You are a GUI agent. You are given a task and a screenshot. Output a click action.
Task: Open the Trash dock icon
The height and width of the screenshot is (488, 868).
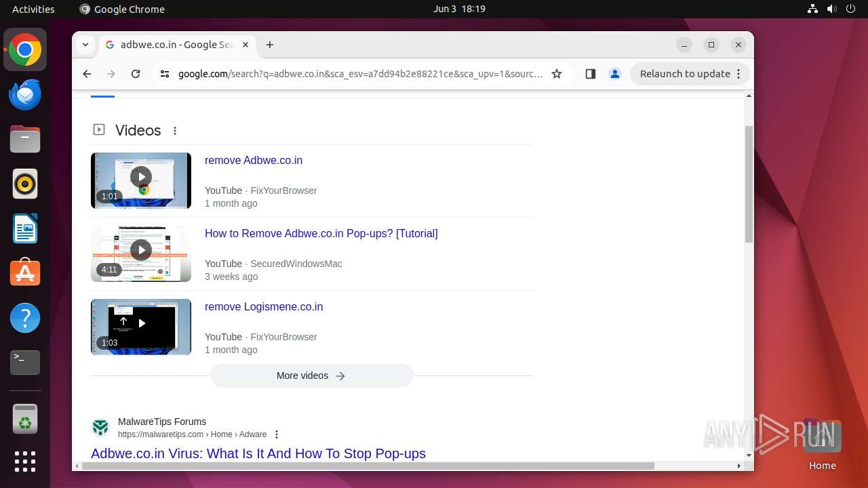tap(25, 419)
